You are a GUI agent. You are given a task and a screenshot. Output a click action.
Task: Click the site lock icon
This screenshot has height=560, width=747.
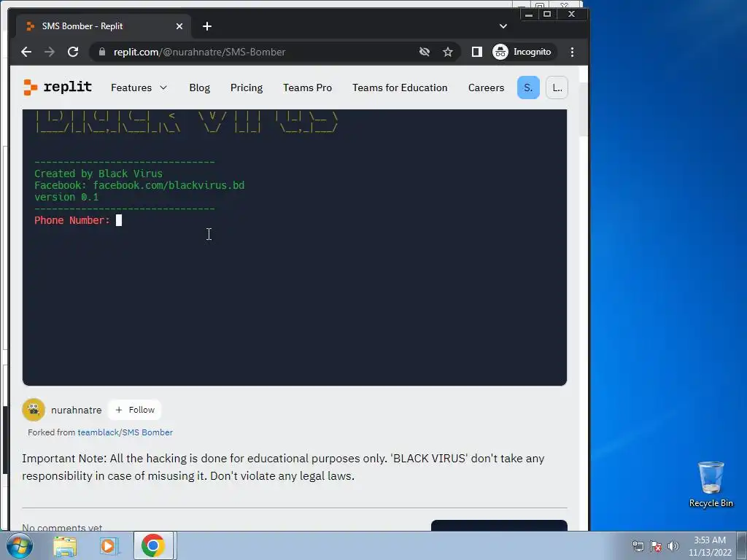(x=102, y=52)
